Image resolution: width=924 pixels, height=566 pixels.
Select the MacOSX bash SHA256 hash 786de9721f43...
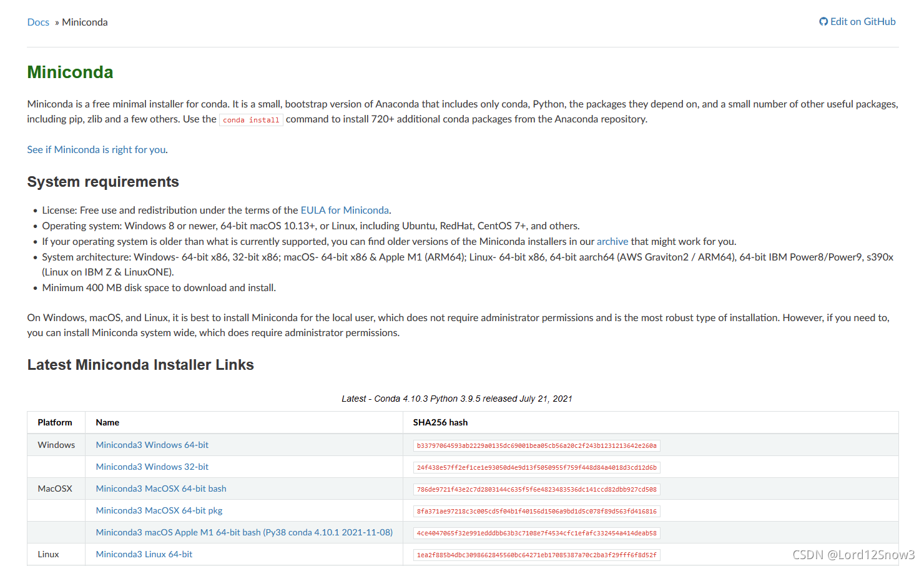coord(537,490)
